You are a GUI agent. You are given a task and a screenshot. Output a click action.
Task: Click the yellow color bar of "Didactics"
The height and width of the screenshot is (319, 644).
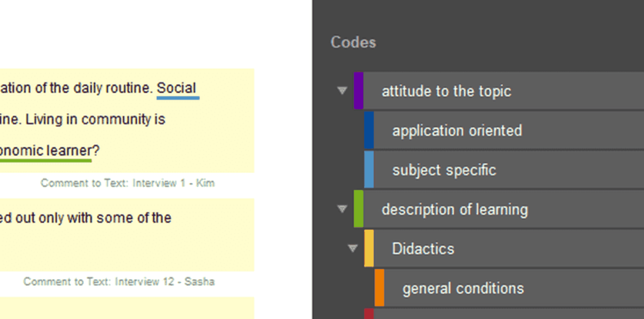pyautogui.click(x=369, y=248)
